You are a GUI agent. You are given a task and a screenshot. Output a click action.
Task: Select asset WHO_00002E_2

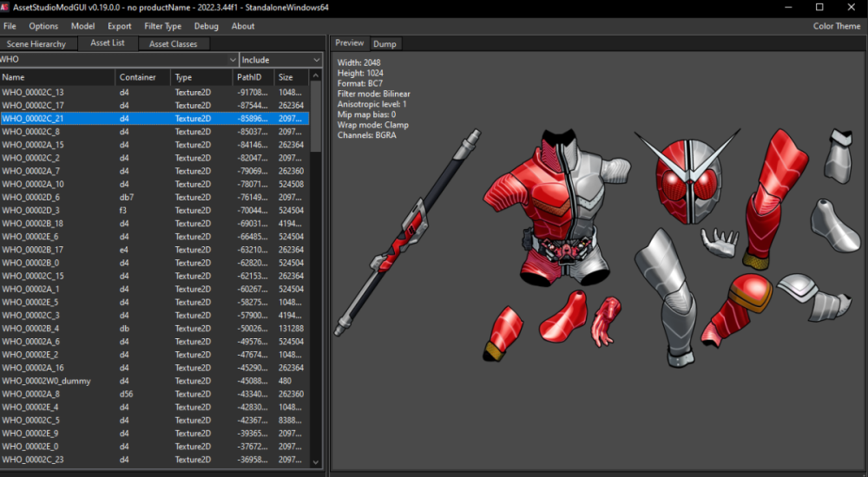155,355
